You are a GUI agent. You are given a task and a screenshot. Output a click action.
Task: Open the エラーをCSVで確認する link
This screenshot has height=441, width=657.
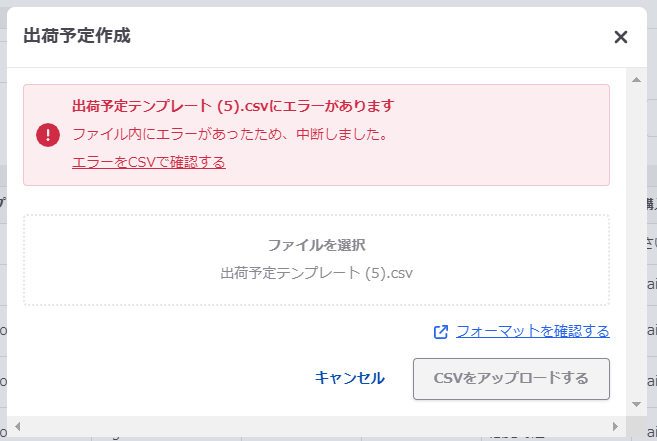point(148,162)
